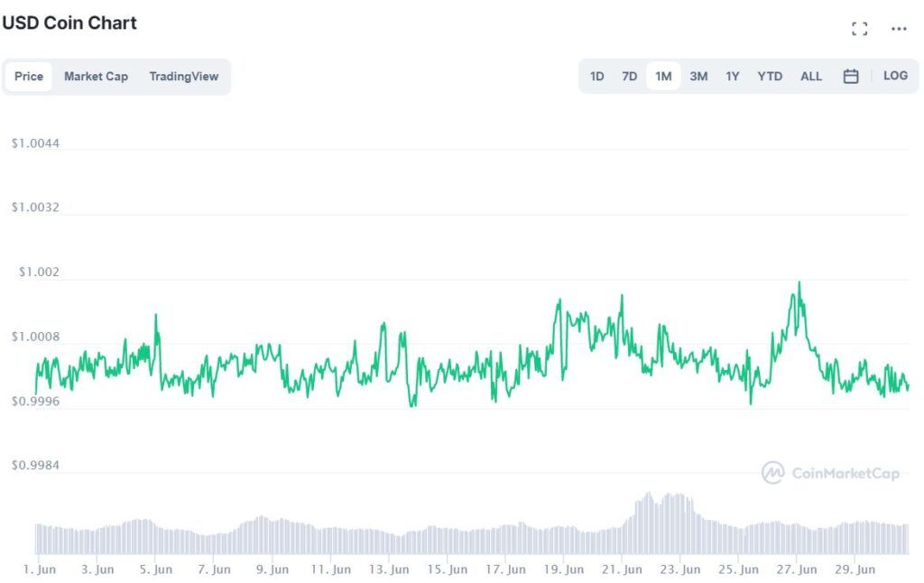Image resolution: width=924 pixels, height=583 pixels.
Task: Click the CoinMarketCap watermark logo
Action: tap(830, 473)
